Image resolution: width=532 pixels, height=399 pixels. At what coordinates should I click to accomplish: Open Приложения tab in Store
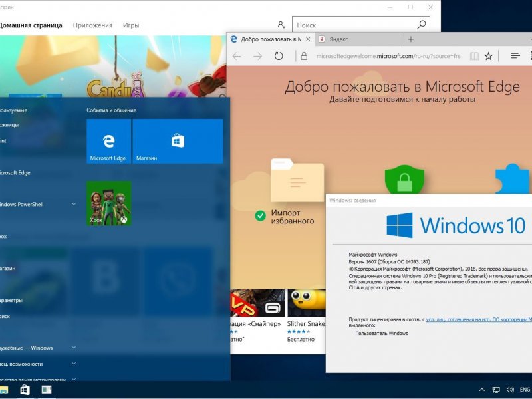coord(92,25)
